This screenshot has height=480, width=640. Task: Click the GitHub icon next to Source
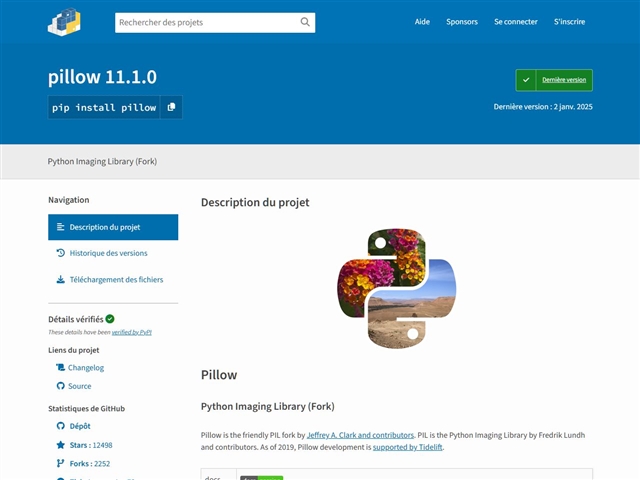60,386
